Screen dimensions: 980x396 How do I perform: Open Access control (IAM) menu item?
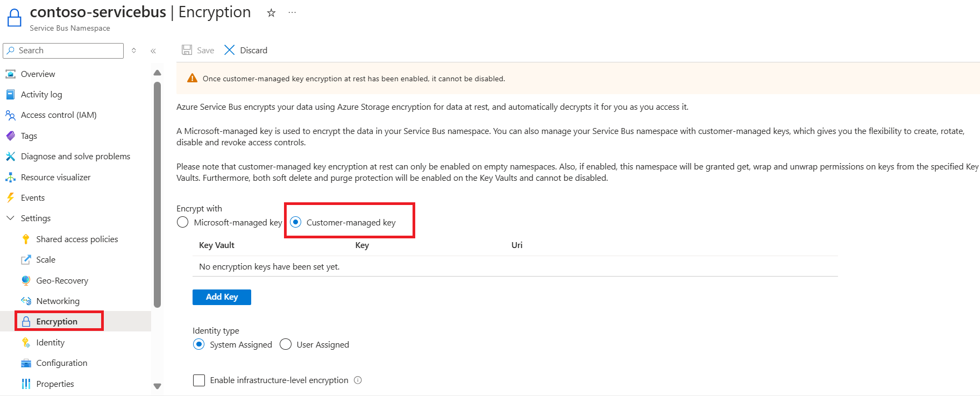[59, 115]
